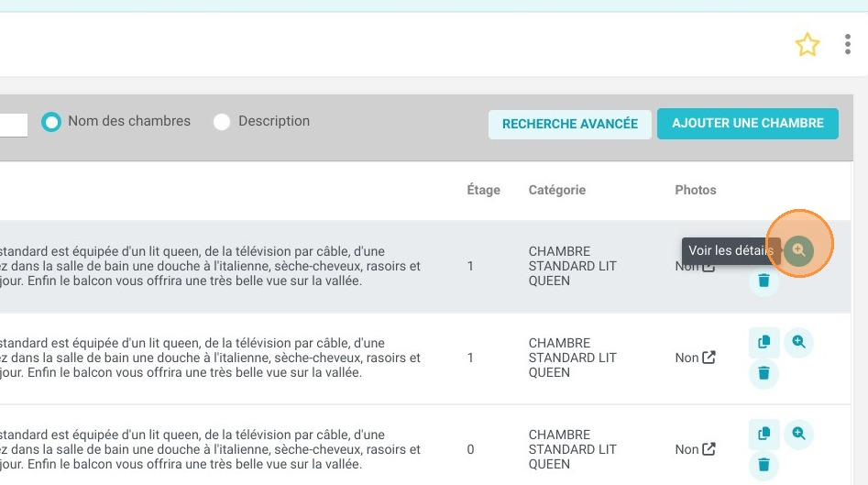Click category cell of room on floor 0
The width and height of the screenshot is (868, 485).
click(572, 449)
